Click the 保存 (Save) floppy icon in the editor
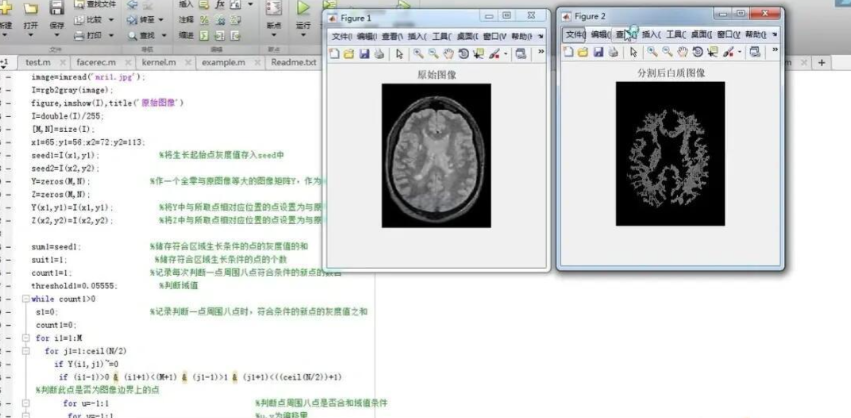This screenshot has height=418, width=851. click(x=56, y=8)
